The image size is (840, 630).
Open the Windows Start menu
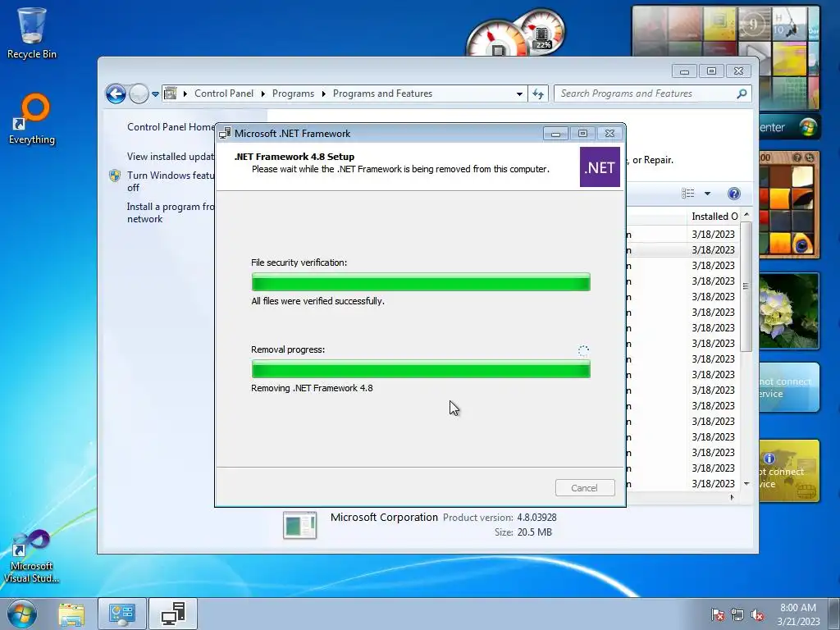[x=22, y=614]
